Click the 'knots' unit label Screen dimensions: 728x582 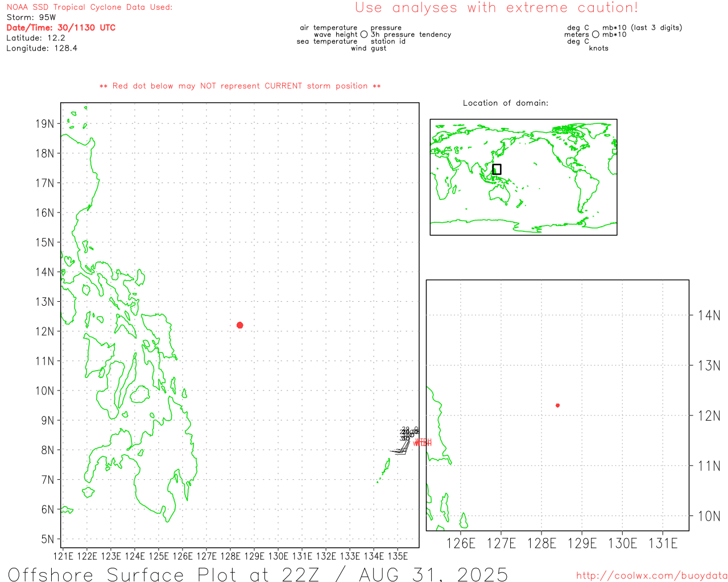[599, 48]
